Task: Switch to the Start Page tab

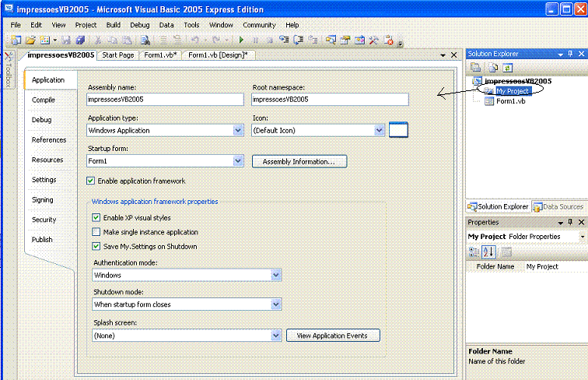Action: [118, 55]
